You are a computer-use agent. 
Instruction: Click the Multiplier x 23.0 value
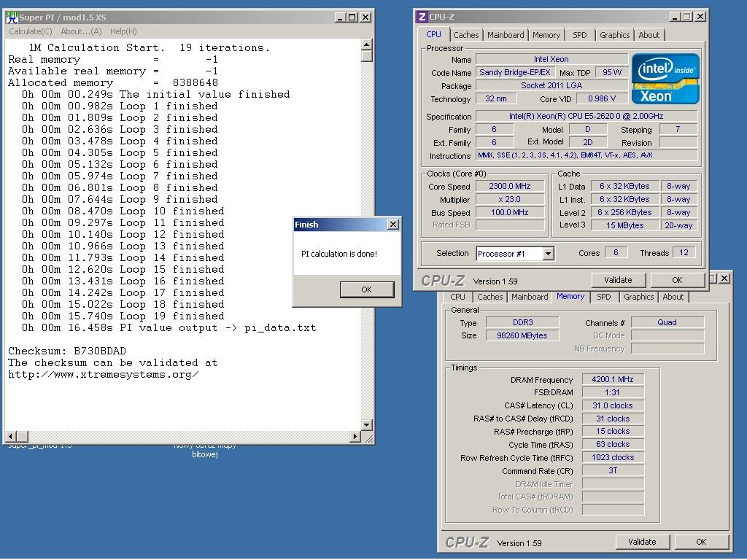point(510,200)
